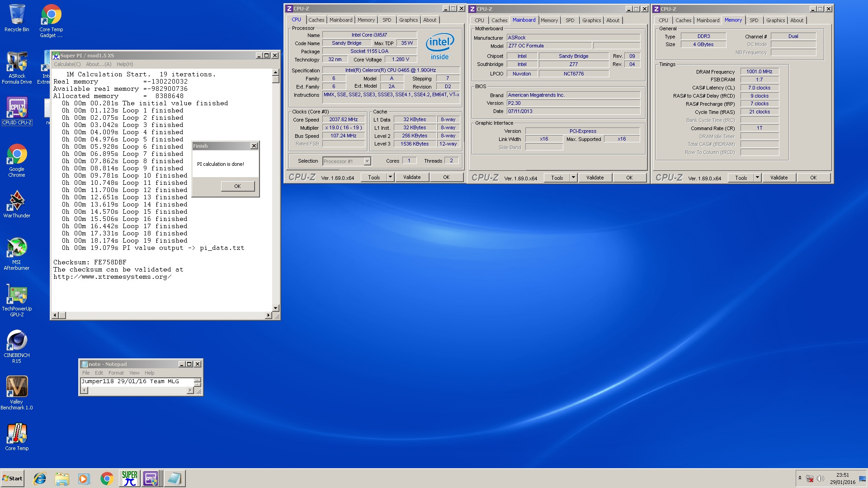Open ASRock Formula Drive desktop icon
This screenshot has height=488, width=868.
pyautogui.click(x=17, y=68)
